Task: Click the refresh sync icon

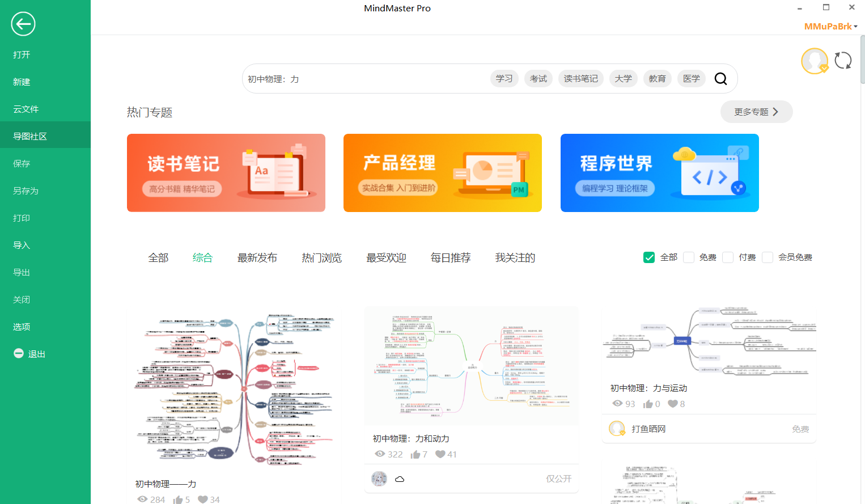Action: [843, 61]
